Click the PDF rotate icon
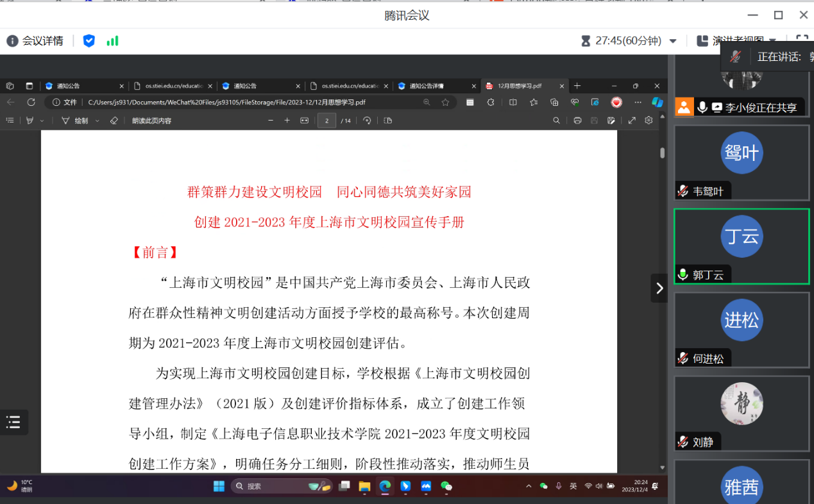The image size is (814, 504). 367,121
